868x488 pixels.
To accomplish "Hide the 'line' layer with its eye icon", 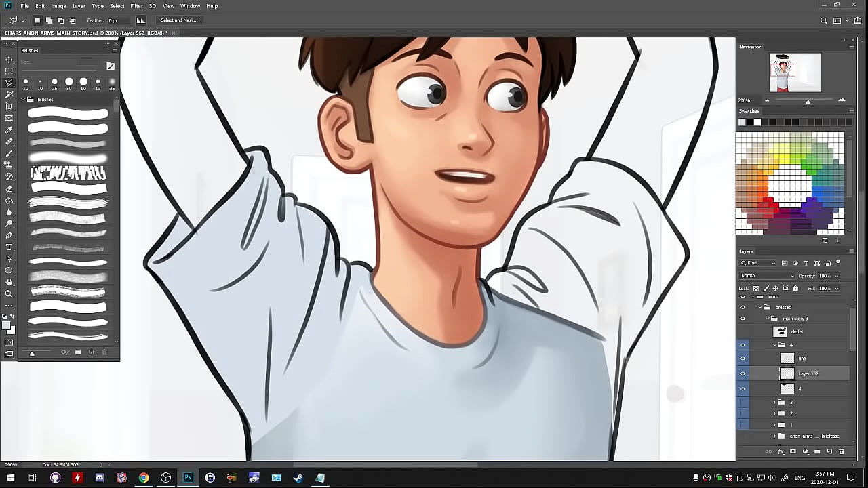I will point(743,359).
